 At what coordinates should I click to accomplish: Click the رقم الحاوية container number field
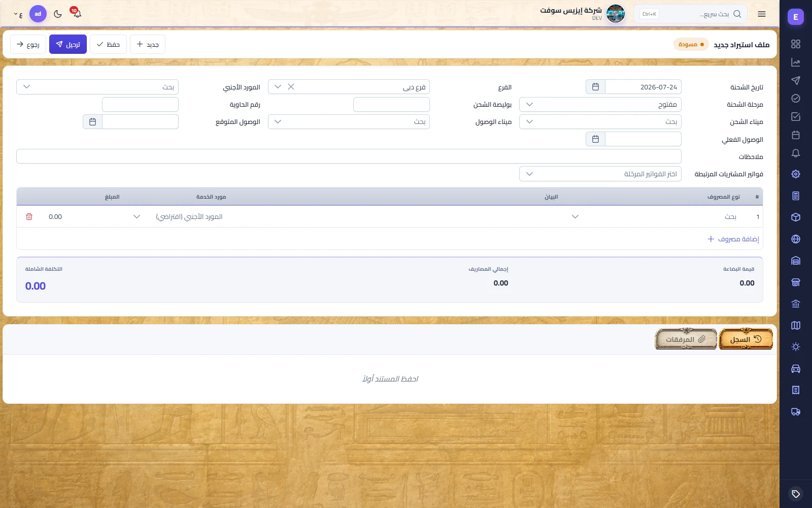[x=140, y=105]
